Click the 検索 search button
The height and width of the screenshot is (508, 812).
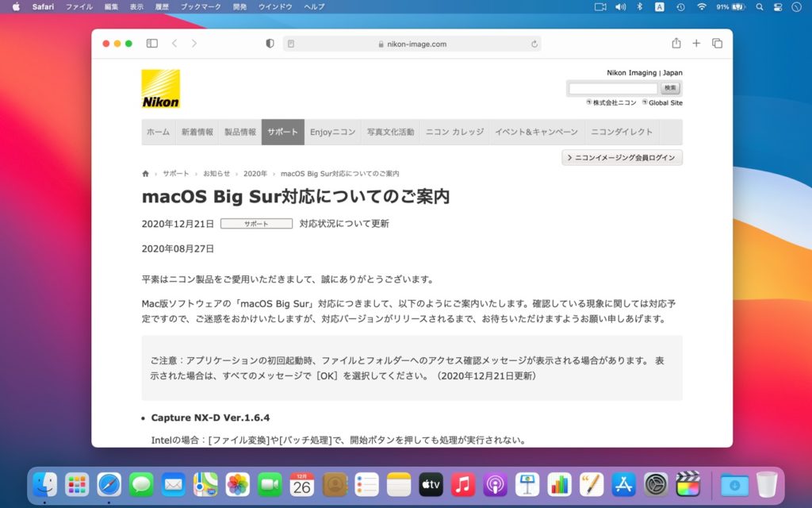[670, 87]
